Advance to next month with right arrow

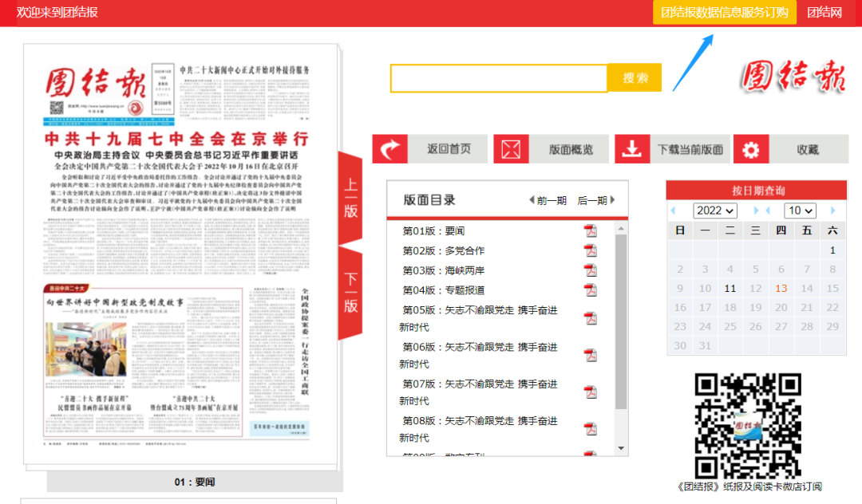click(x=833, y=211)
